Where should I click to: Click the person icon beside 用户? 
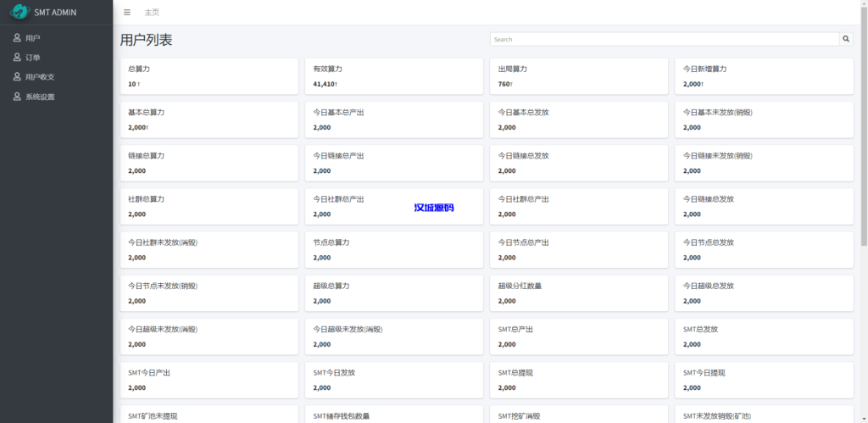[x=17, y=37]
